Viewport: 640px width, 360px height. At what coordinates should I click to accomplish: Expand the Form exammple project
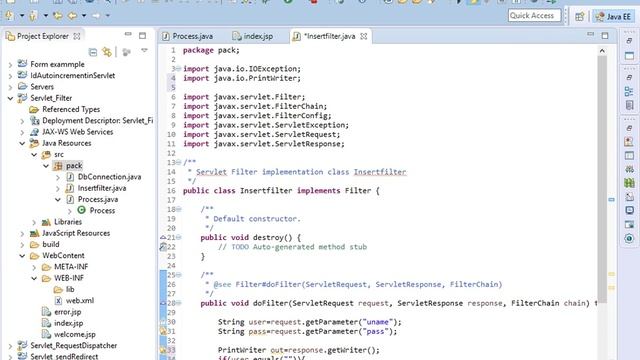11,64
